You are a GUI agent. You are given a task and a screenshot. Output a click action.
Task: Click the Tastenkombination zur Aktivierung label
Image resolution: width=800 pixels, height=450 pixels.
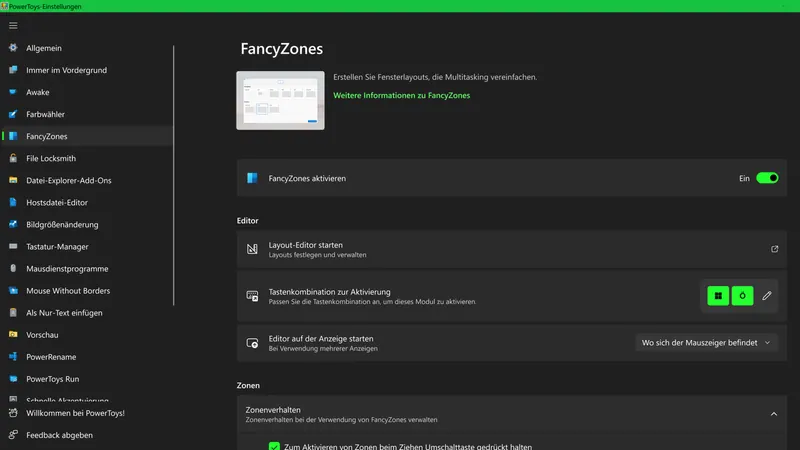click(330, 292)
